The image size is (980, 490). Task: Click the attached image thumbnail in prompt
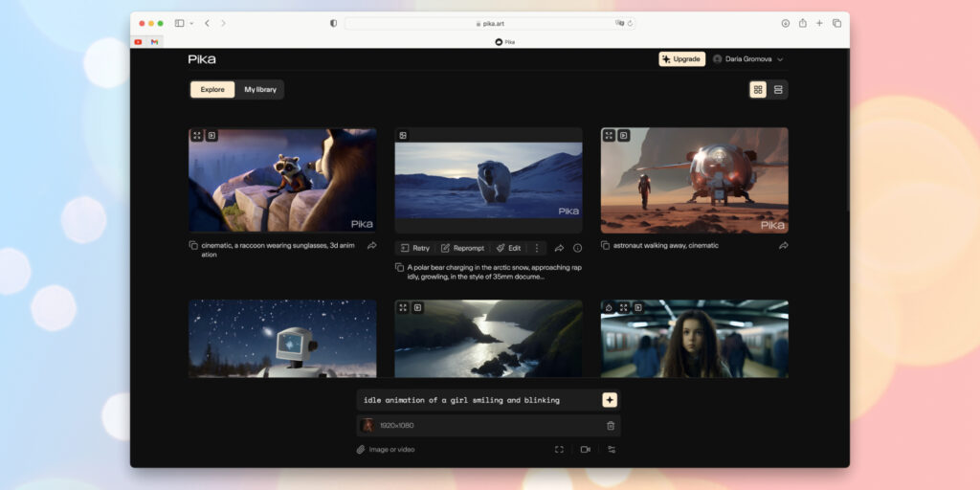[367, 426]
